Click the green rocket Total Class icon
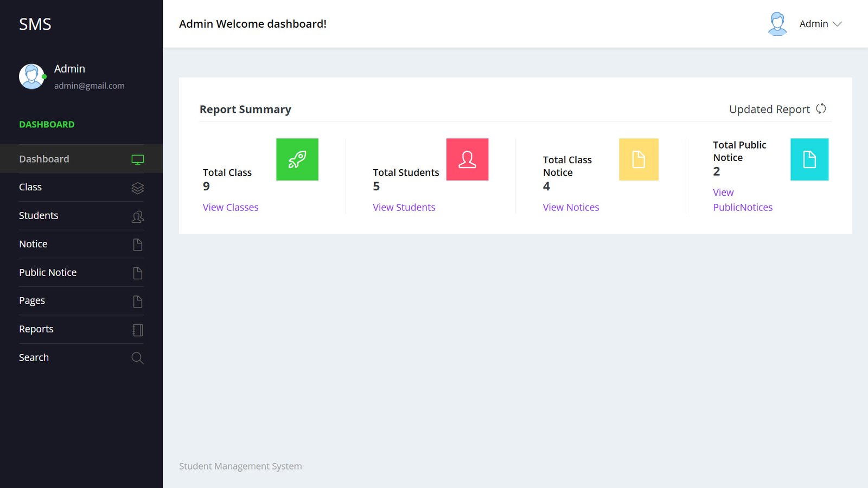The height and width of the screenshot is (488, 868). click(297, 159)
